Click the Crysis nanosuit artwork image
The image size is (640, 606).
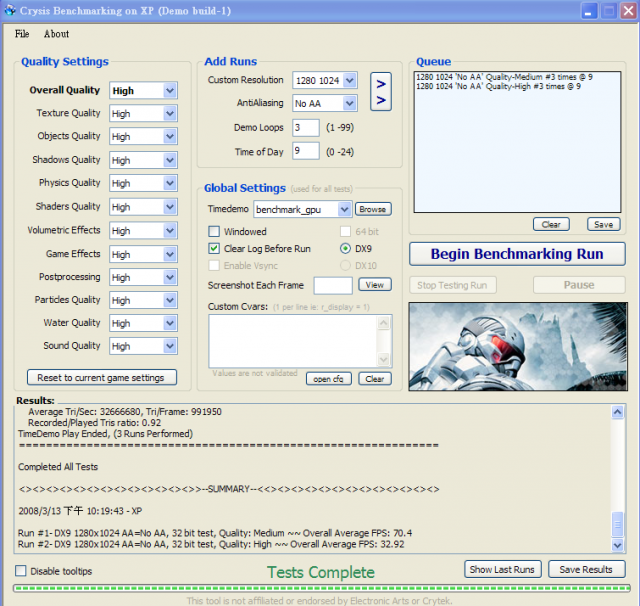click(518, 346)
